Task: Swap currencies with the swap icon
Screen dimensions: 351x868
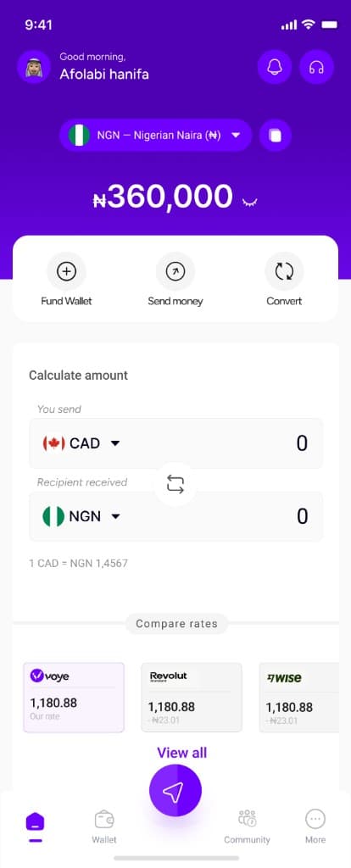Action: point(175,484)
